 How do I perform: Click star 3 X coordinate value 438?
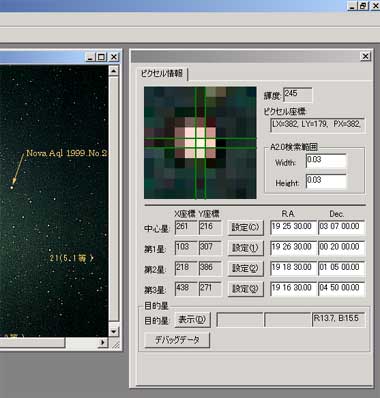coord(186,289)
